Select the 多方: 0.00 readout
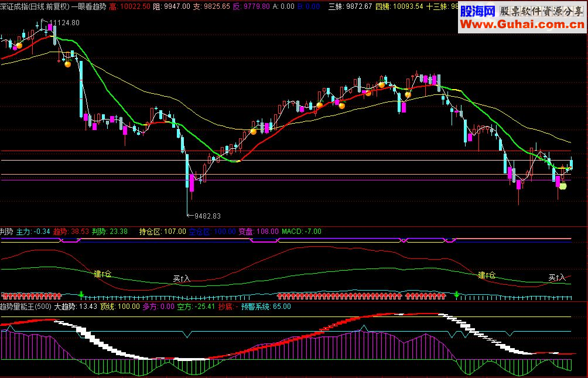588x378 pixels. pos(158,307)
